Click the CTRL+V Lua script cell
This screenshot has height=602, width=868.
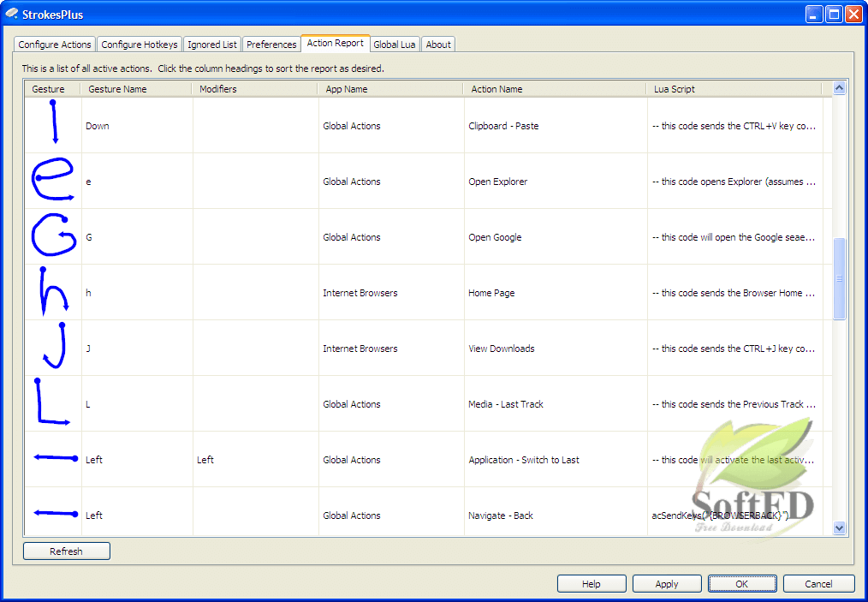pos(734,126)
